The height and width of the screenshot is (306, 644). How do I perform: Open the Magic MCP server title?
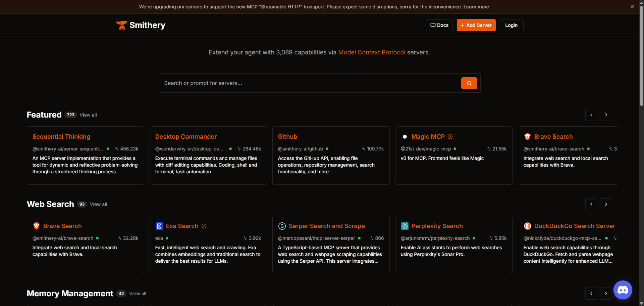tap(428, 137)
